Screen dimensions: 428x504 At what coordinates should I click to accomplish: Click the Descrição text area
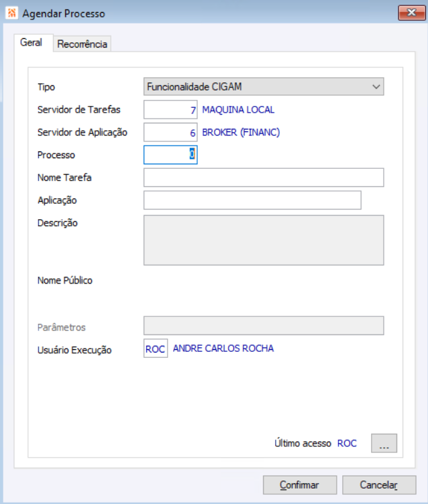pos(264,240)
